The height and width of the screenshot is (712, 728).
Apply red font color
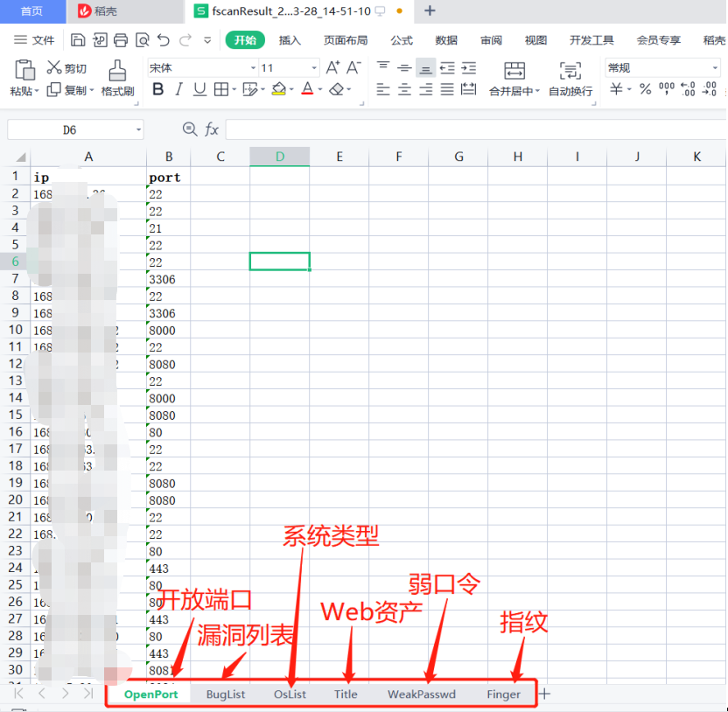(307, 88)
